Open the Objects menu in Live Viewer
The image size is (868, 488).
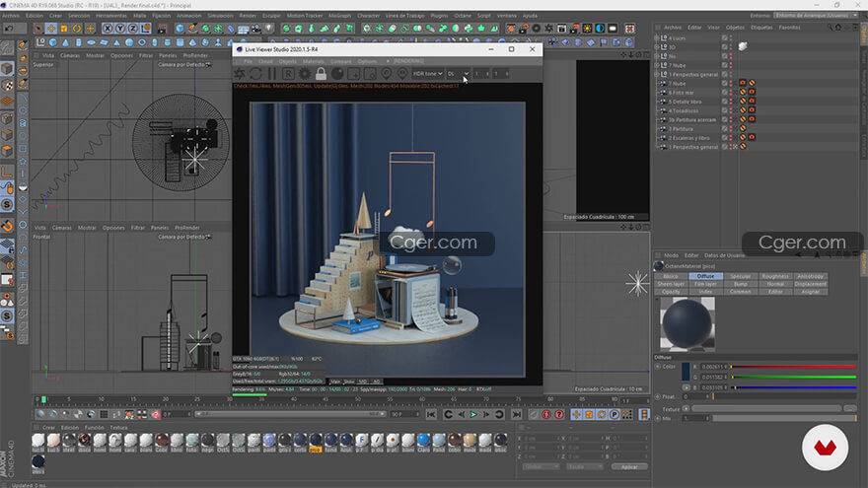click(x=287, y=61)
